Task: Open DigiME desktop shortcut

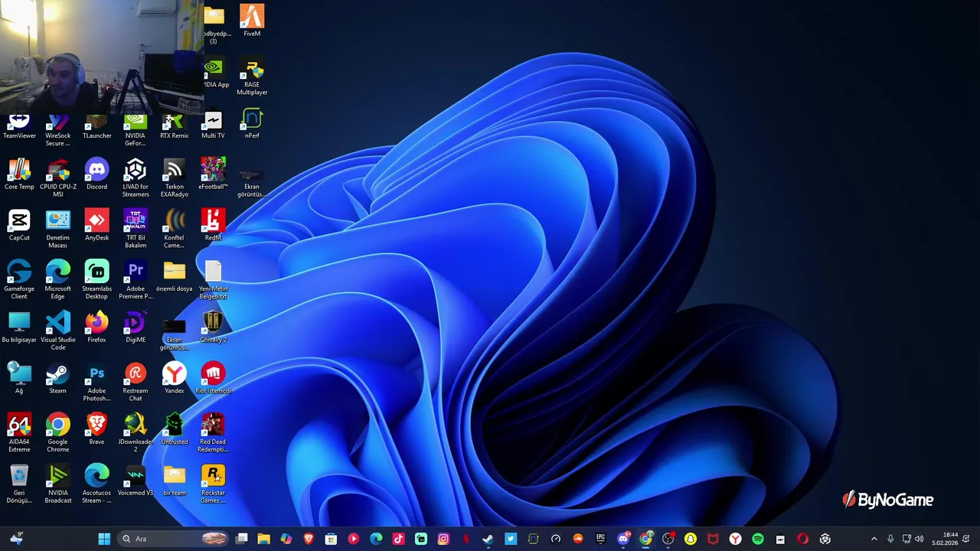Action: tap(136, 328)
